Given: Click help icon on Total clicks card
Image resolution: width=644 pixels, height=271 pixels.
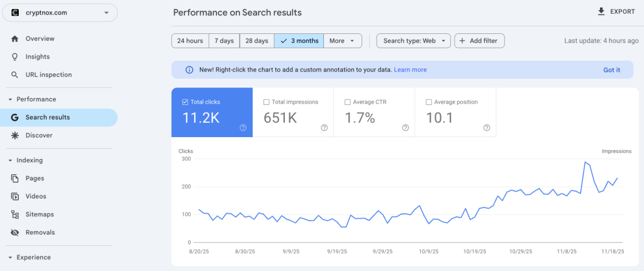Looking at the screenshot, I should point(243,128).
